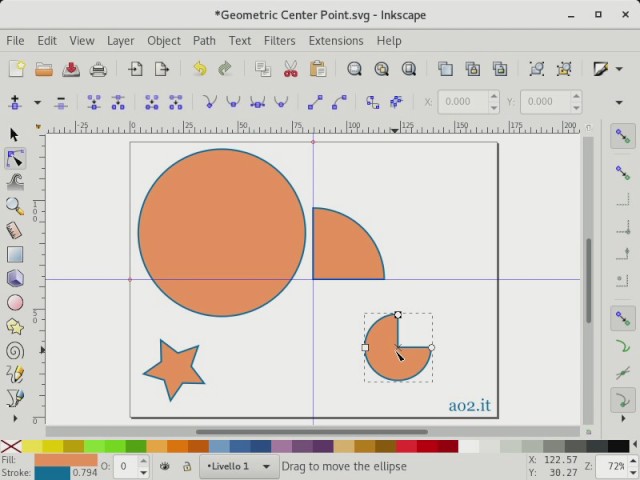Click the Import icon
This screenshot has width=640, height=480.
(x=135, y=69)
